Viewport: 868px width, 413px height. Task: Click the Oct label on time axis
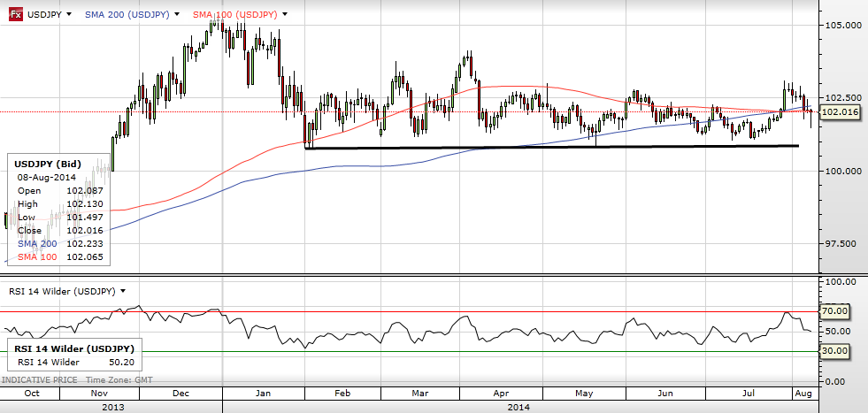coord(32,393)
